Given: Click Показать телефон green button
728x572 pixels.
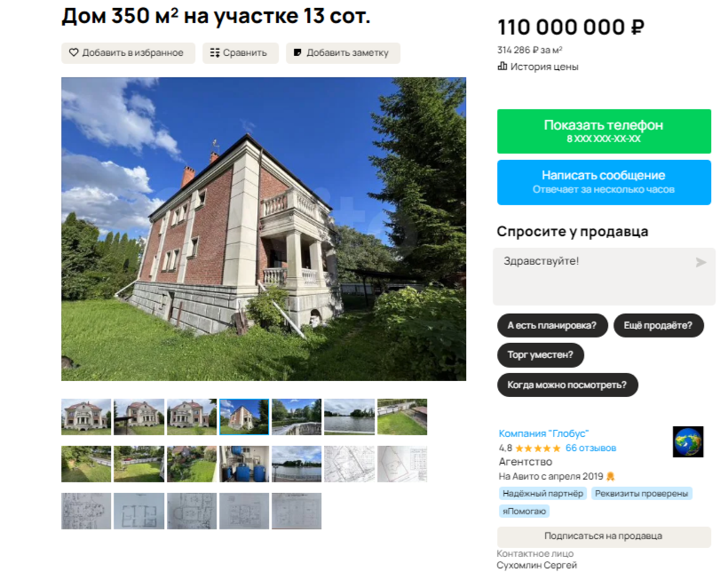Looking at the screenshot, I should pyautogui.click(x=604, y=131).
